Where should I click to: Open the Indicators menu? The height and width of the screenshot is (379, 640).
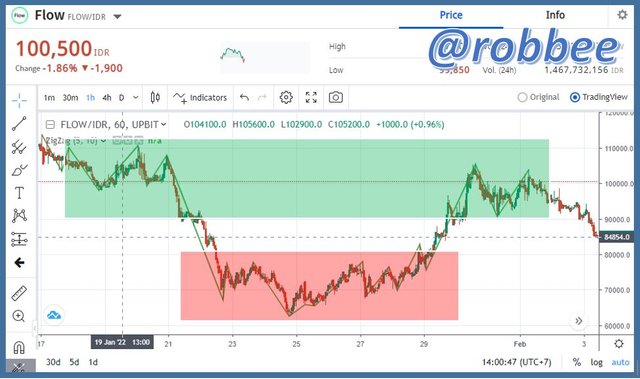[x=200, y=98]
